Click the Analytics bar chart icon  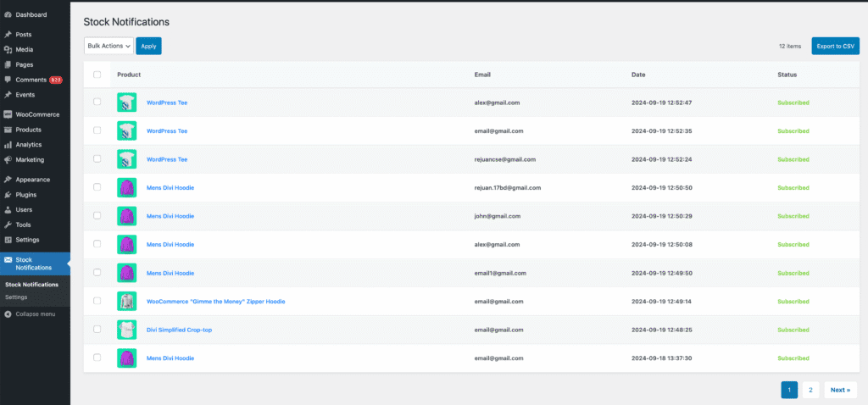click(x=8, y=145)
